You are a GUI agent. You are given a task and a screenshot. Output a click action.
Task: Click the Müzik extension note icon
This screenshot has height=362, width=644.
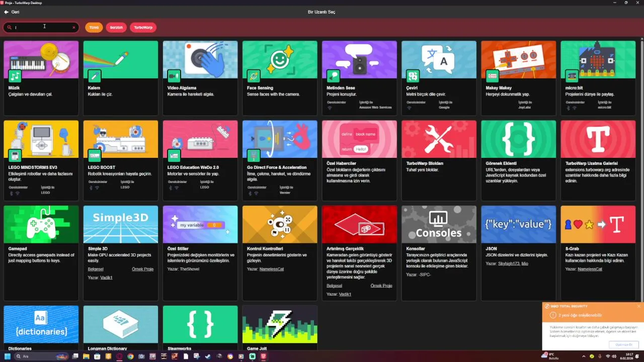[15, 76]
